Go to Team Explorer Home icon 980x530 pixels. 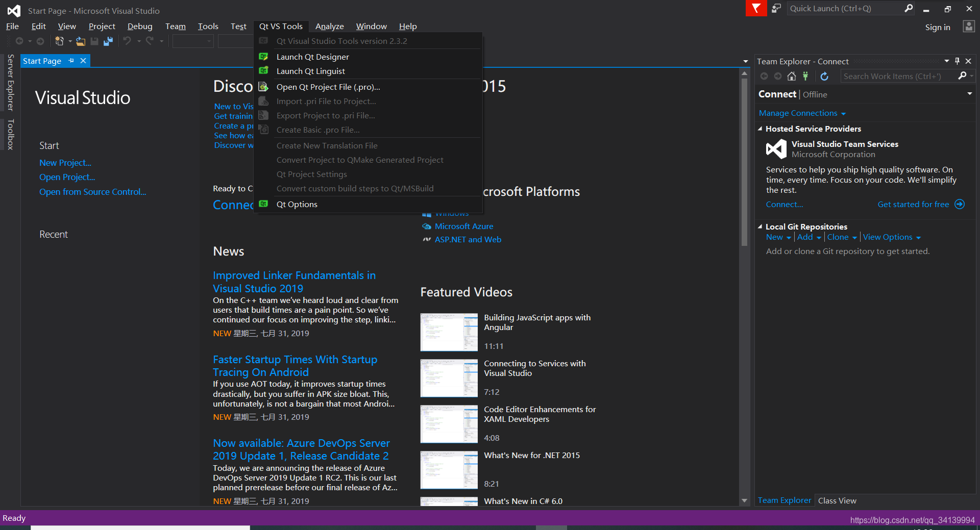[791, 76]
